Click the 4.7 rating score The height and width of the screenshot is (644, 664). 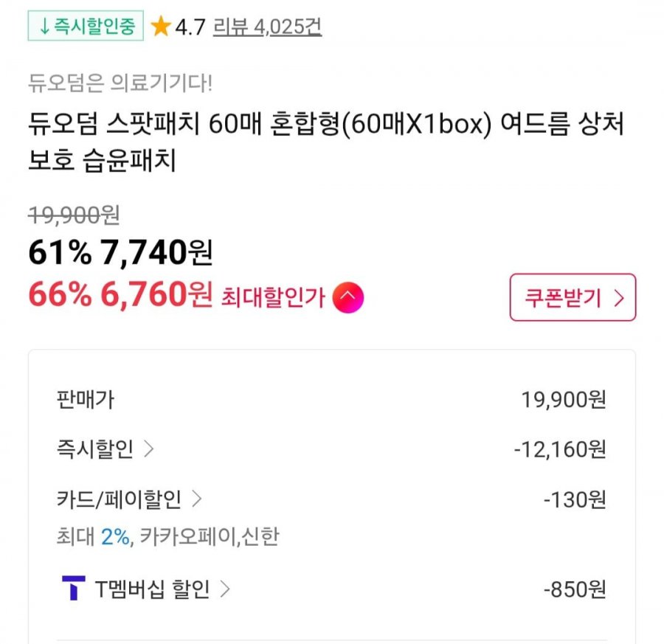click(x=190, y=27)
